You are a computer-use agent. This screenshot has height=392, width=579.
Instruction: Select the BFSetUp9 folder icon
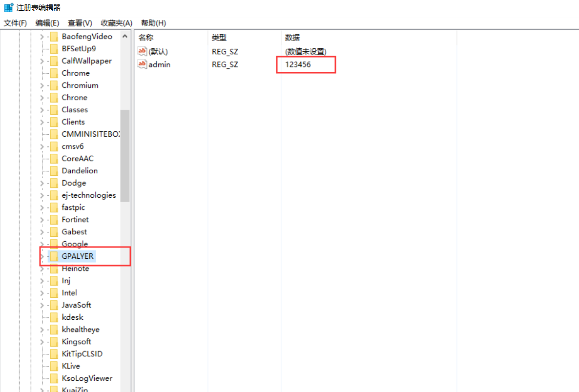pos(54,49)
